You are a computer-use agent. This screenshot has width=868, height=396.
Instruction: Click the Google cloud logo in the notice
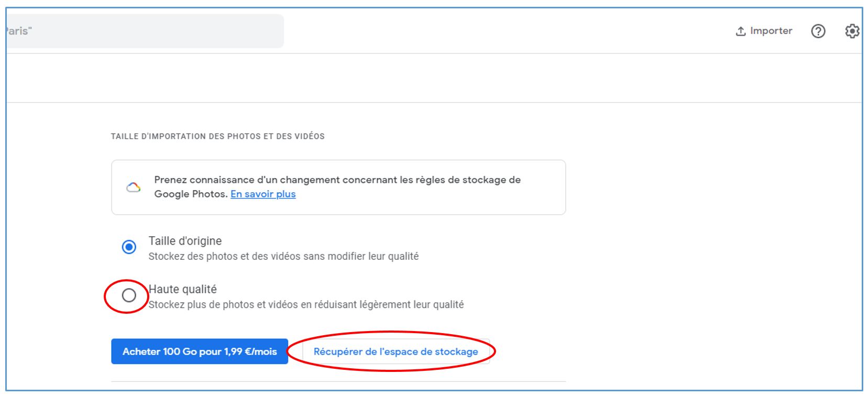point(134,188)
